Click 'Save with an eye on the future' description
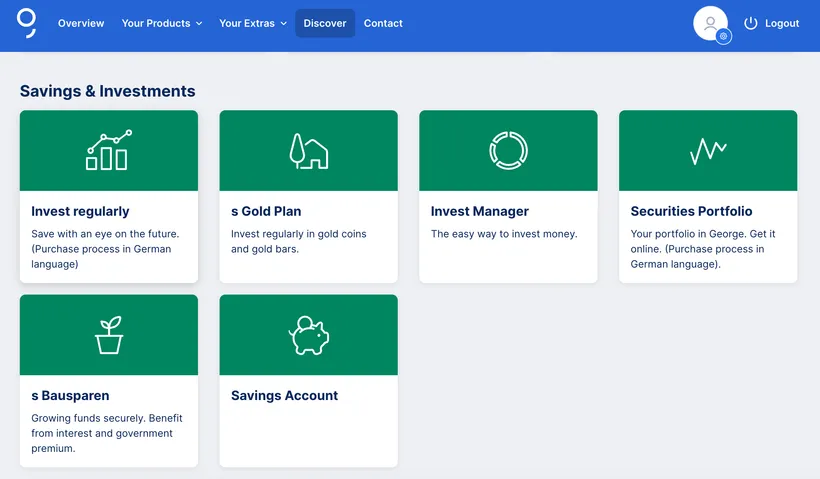 tap(105, 249)
